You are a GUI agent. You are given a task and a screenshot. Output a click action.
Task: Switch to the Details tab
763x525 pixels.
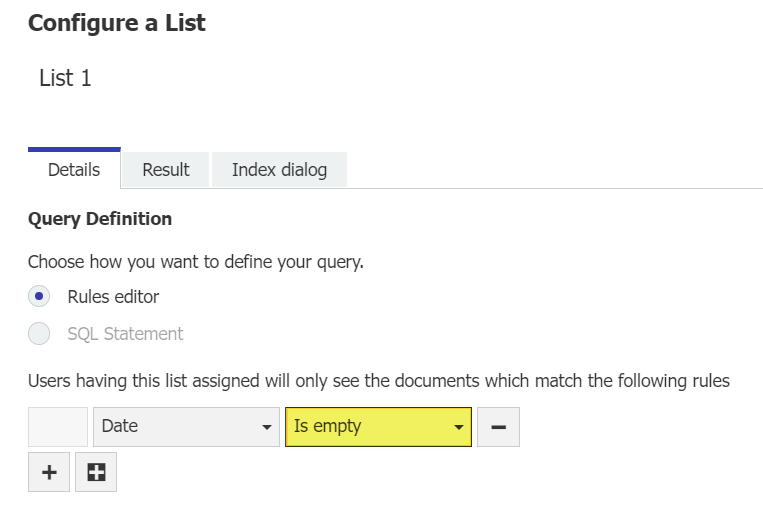click(74, 169)
